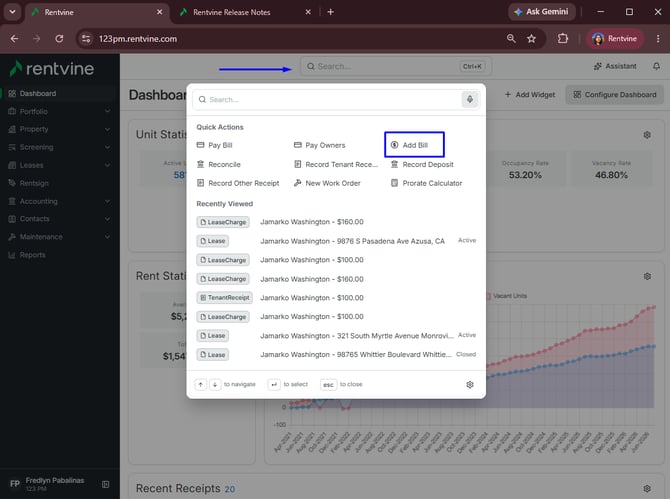The height and width of the screenshot is (499, 670).
Task: Close the Rentvine Release Notes tab
Action: (308, 12)
